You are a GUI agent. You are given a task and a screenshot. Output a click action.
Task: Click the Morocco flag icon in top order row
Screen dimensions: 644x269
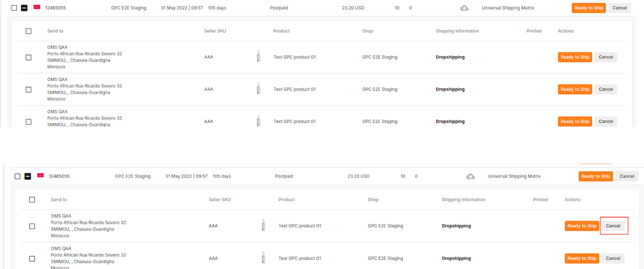click(37, 7)
